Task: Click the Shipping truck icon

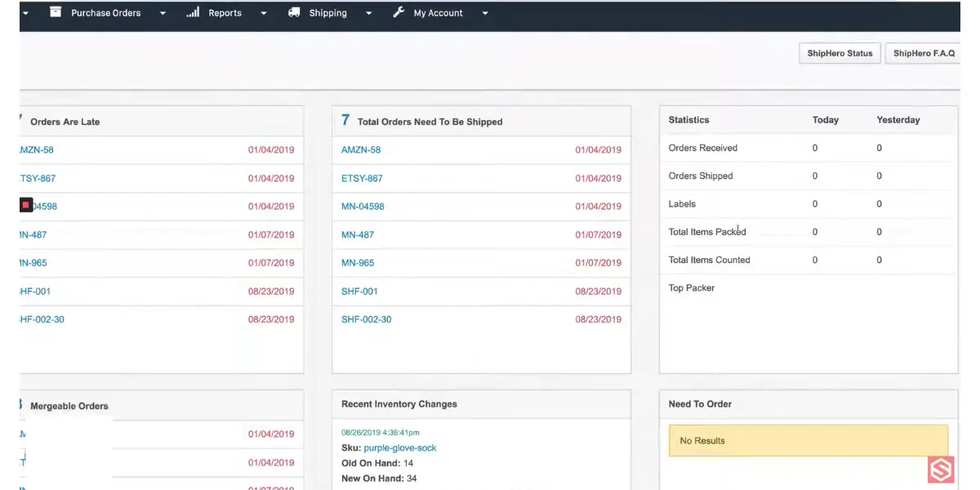Action: click(x=294, y=12)
